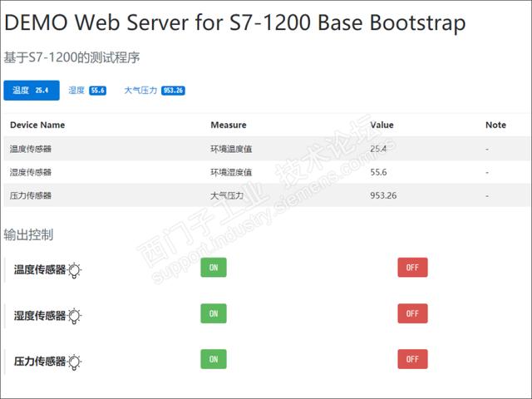Select the 温度传感器 table cell

coord(31,149)
